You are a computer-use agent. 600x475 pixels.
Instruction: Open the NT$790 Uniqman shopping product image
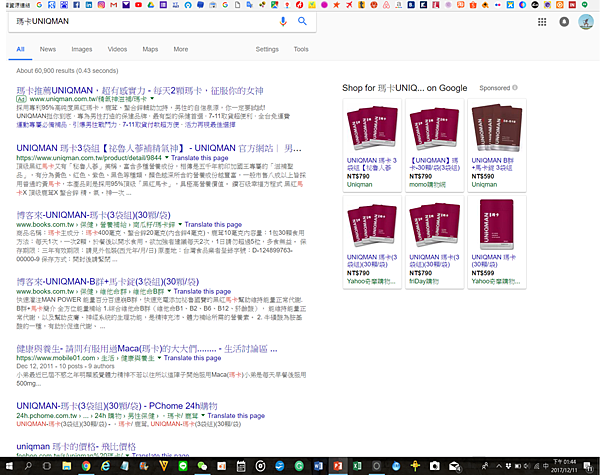372,128
